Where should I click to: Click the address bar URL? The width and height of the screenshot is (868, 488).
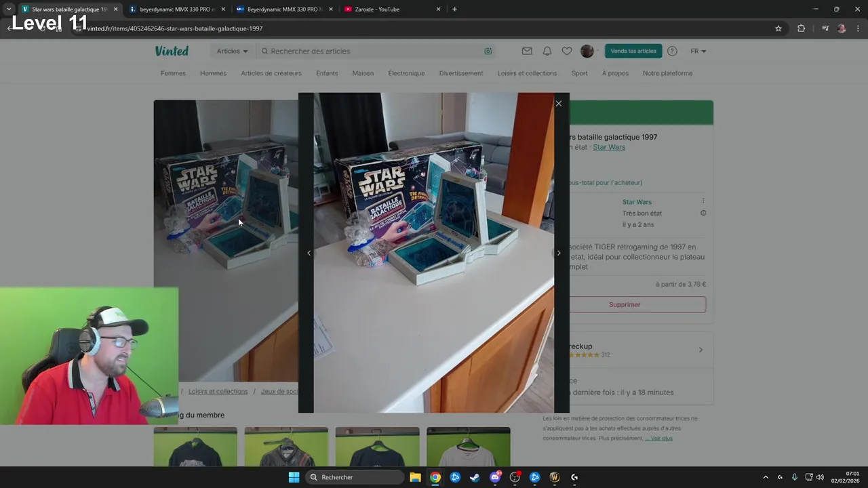175,28
